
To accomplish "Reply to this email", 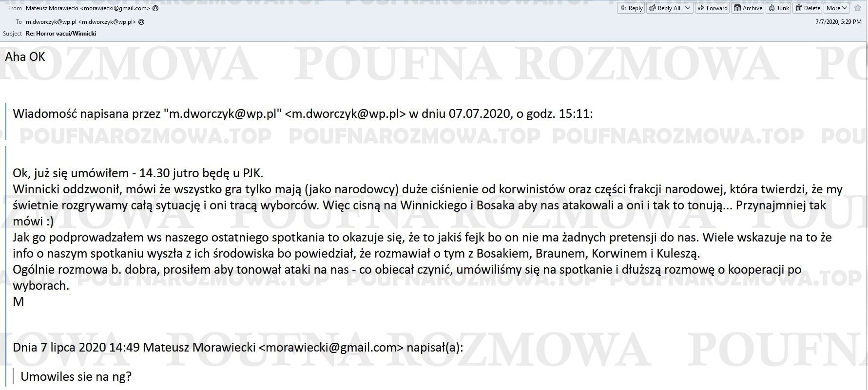I will coord(631,8).
